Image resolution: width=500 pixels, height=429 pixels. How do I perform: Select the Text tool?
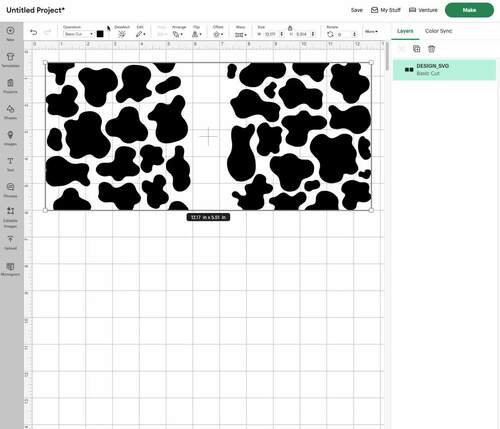pyautogui.click(x=10, y=164)
